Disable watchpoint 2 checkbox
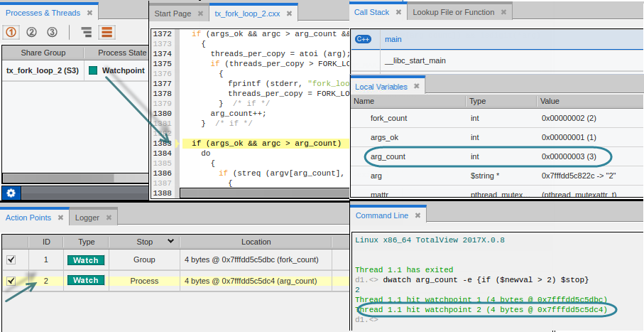This screenshot has width=644, height=332. tap(11, 281)
